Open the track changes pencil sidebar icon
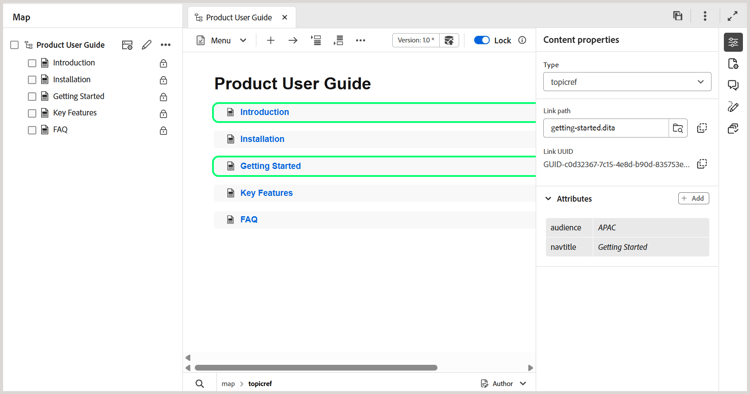Viewport: 750px width, 394px height. (x=733, y=107)
